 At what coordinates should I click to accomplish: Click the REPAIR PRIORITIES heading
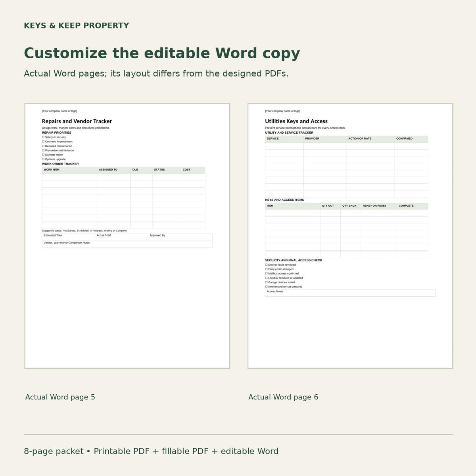coord(57,133)
